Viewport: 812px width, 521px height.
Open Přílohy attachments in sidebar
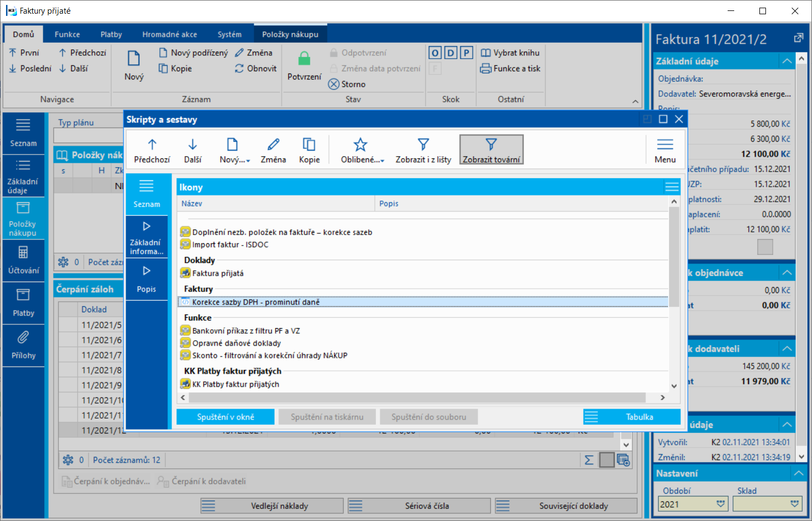23,345
